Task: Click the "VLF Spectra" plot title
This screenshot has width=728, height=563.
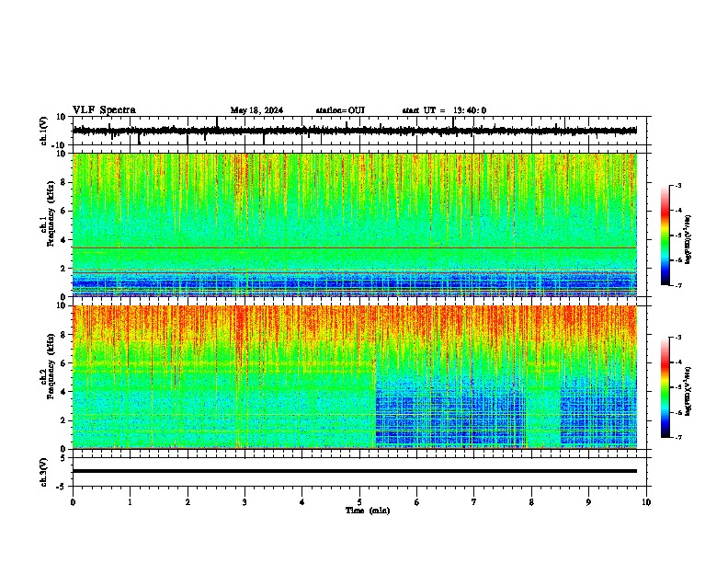Action: point(105,109)
